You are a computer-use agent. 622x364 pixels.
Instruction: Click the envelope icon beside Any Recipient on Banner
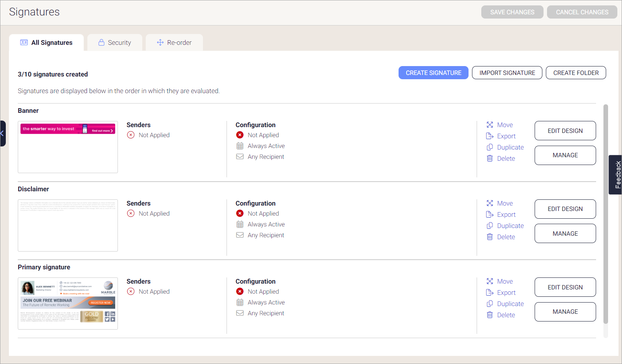click(x=240, y=156)
